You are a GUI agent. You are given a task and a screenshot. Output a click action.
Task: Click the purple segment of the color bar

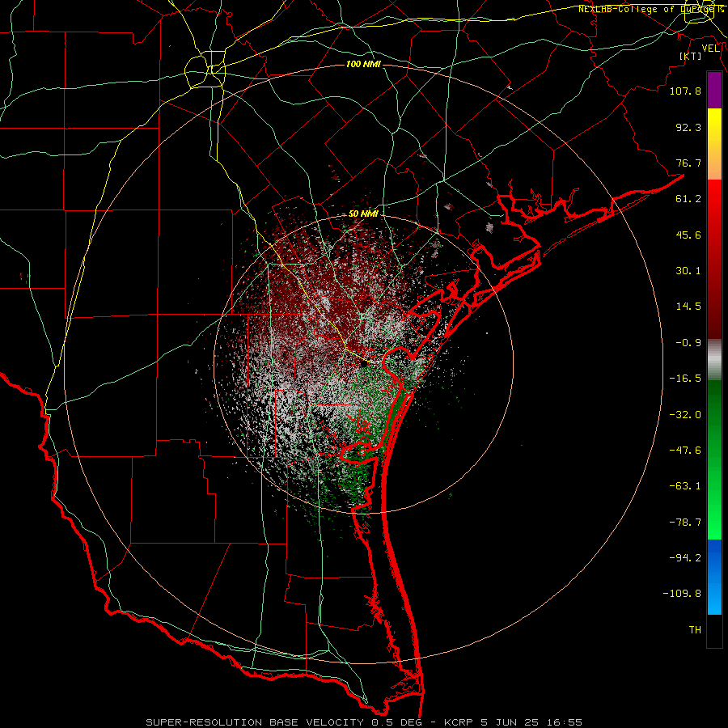[714, 91]
